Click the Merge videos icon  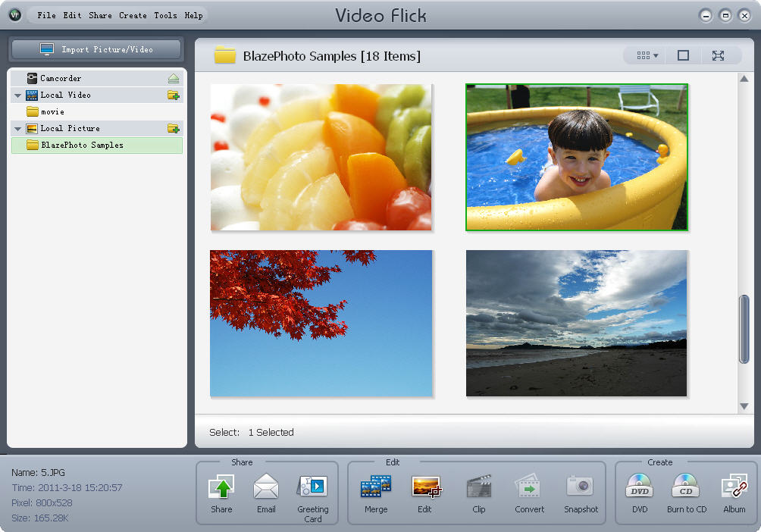tap(376, 487)
